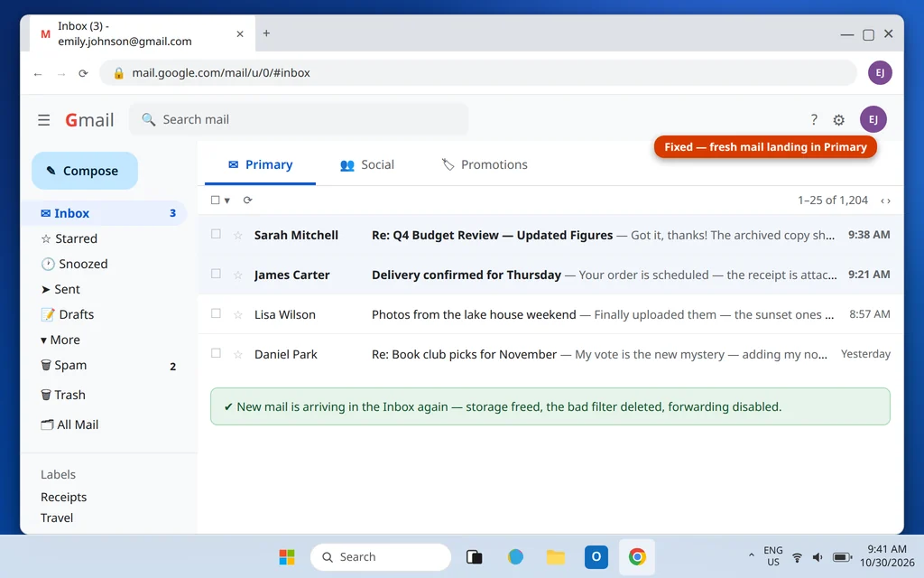The width and height of the screenshot is (924, 578).
Task: Click the Chrome taskbar icon
Action: 637,556
